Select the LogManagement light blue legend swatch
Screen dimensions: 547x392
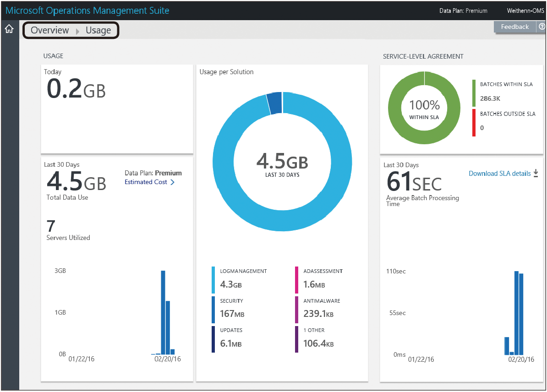[213, 280]
